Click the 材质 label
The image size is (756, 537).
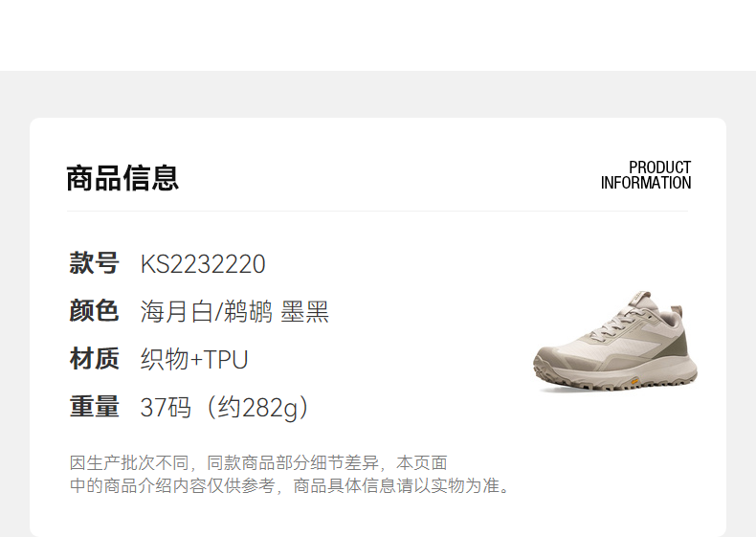coord(94,359)
